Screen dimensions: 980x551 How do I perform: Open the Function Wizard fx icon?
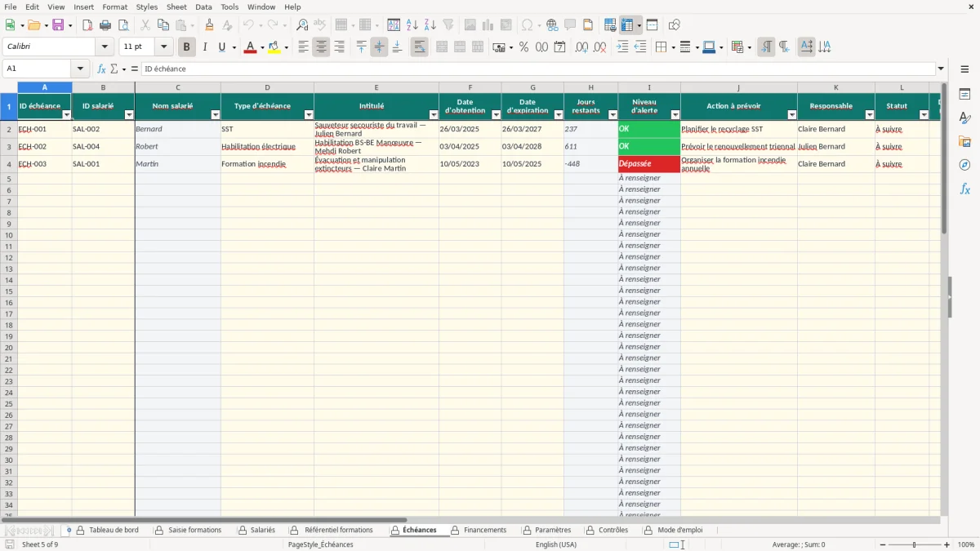click(101, 69)
